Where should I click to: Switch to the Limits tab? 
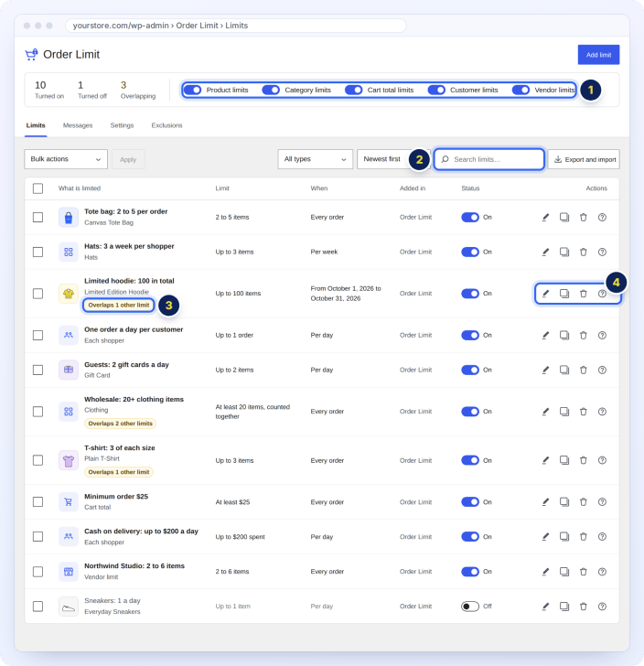click(x=36, y=125)
